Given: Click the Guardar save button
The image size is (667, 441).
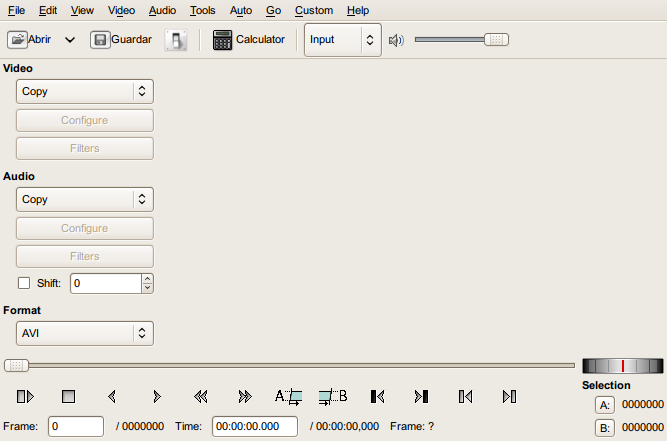Looking at the screenshot, I should pyautogui.click(x=122, y=40).
